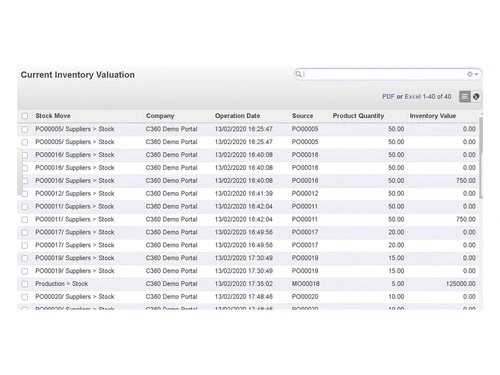Open 'PO00012/ Suppliers > Stock' row
Screen dimensions: 500x375
click(x=75, y=193)
